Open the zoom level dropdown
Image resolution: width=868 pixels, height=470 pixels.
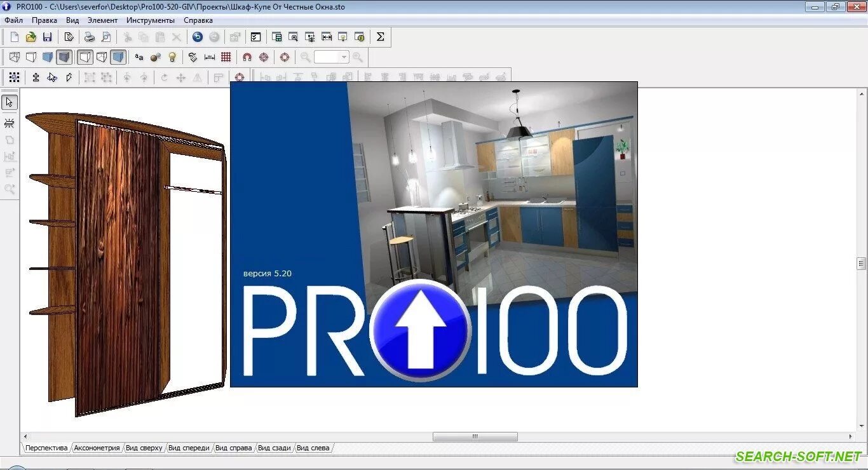point(344,57)
